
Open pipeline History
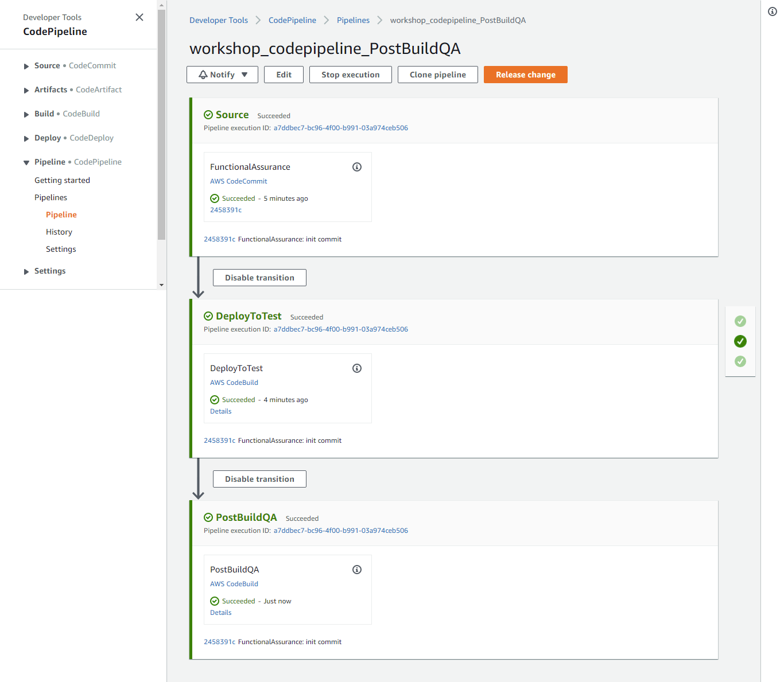(59, 232)
